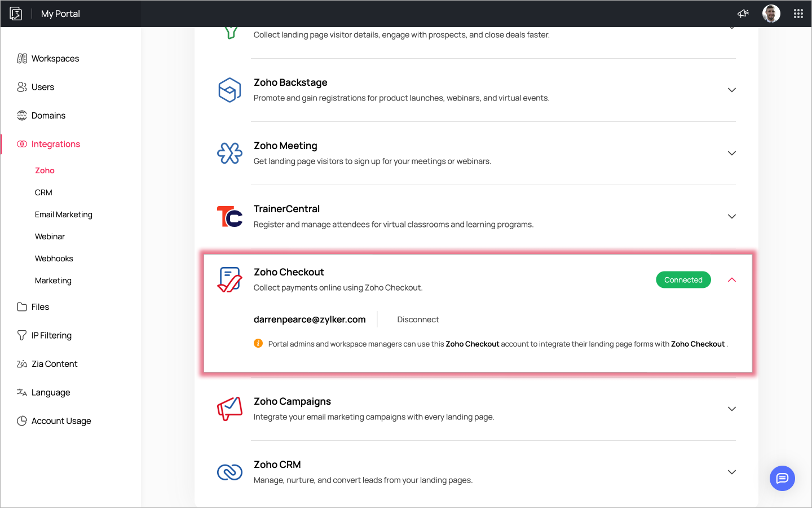Click 'Get landing page visitors to sign up' description
The image size is (812, 508).
[x=372, y=161]
